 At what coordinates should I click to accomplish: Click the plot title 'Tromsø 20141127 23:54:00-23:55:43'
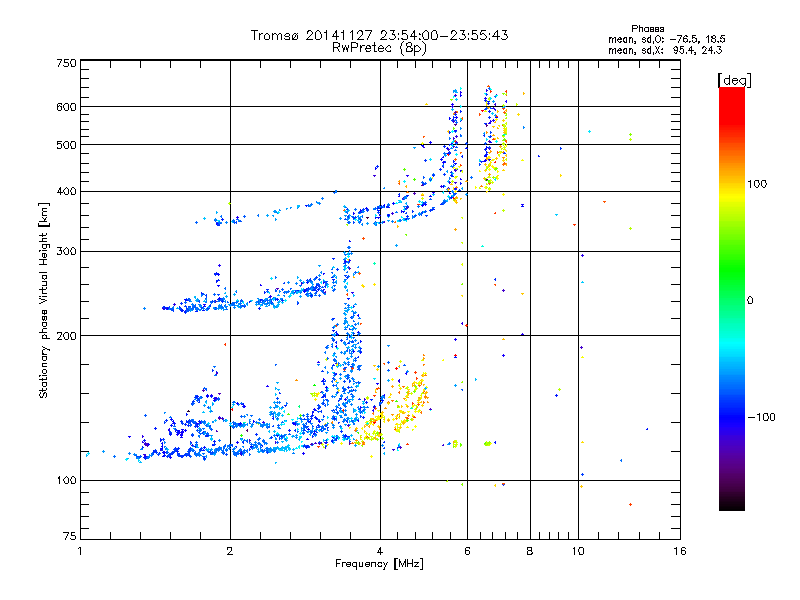(x=380, y=35)
